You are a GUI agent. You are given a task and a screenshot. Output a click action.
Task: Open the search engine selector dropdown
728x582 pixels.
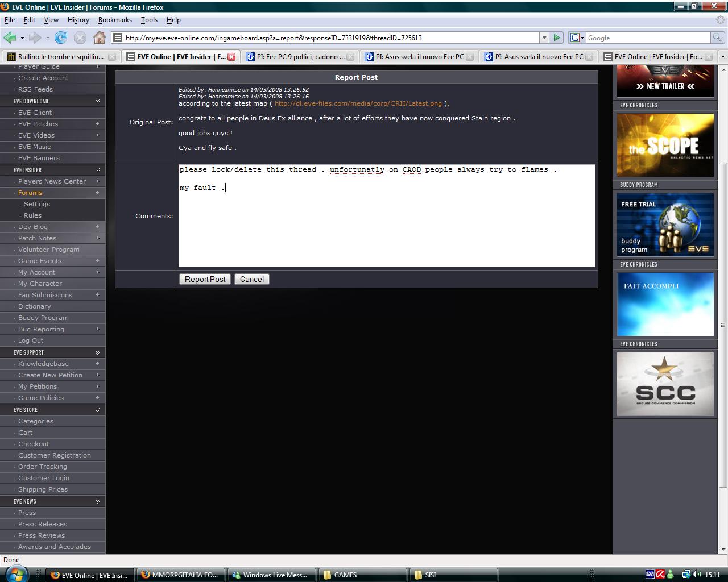[x=577, y=38]
